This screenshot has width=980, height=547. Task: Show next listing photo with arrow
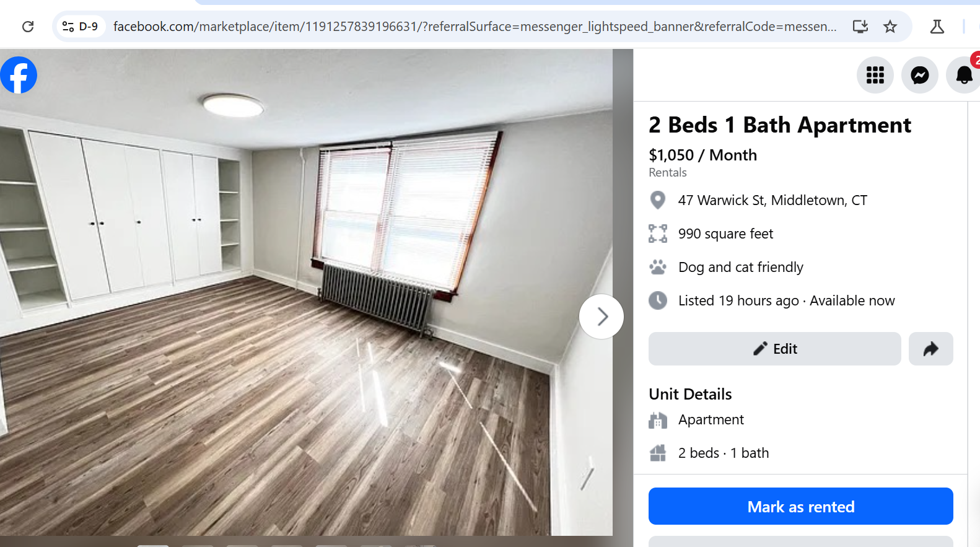pyautogui.click(x=602, y=317)
